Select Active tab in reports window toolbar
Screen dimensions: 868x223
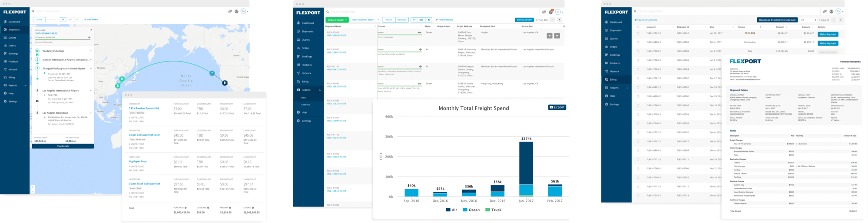[x=389, y=20]
